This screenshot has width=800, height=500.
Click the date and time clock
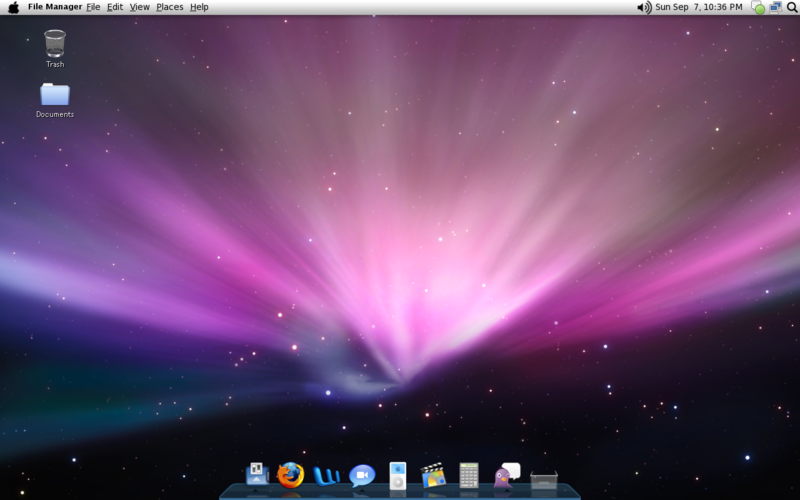[698, 7]
